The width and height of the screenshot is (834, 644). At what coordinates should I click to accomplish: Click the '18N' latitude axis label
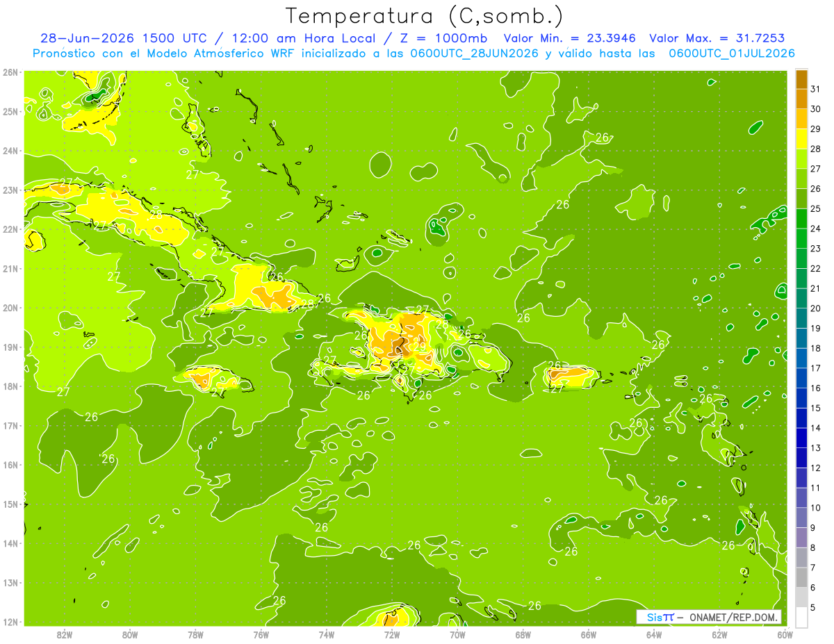[x=10, y=386]
